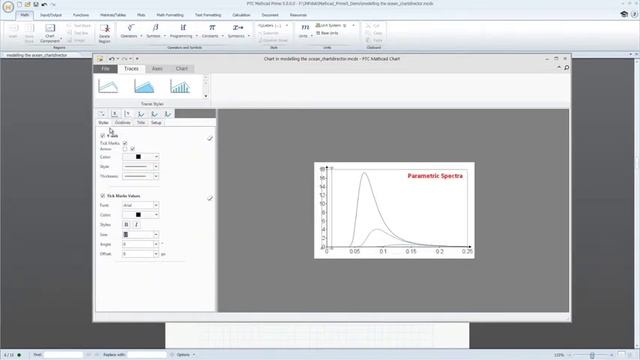The width and height of the screenshot is (640, 360).
Task: Open the Offset dropdown arrow
Action: tap(156, 254)
